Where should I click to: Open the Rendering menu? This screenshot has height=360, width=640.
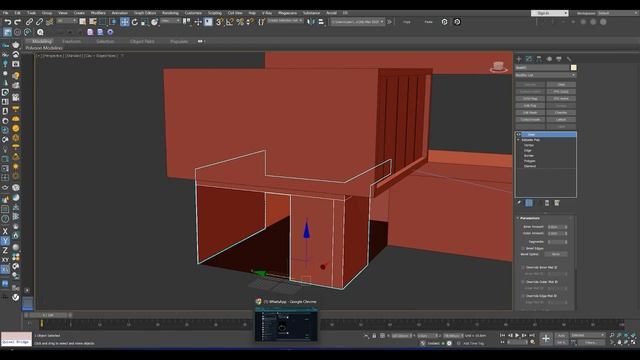pos(170,13)
